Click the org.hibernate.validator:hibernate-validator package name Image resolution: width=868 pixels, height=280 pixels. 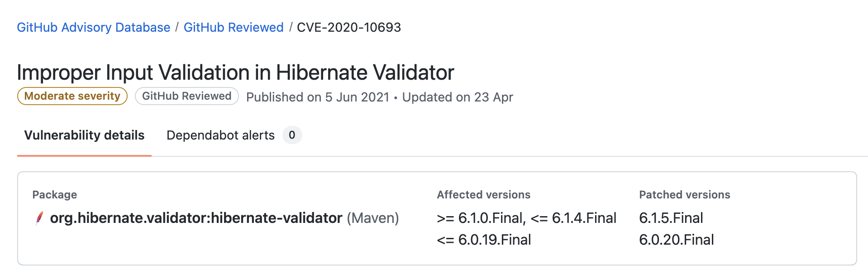[x=196, y=218]
